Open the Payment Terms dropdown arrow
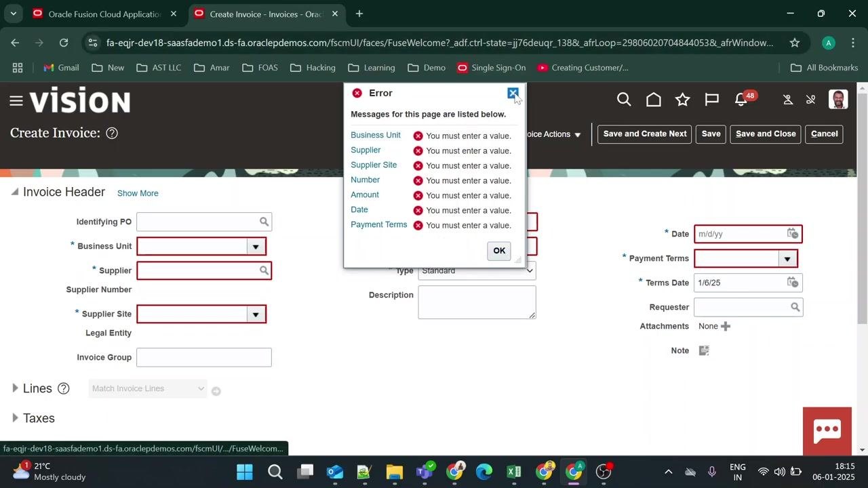Image resolution: width=868 pixels, height=488 pixels. click(787, 259)
